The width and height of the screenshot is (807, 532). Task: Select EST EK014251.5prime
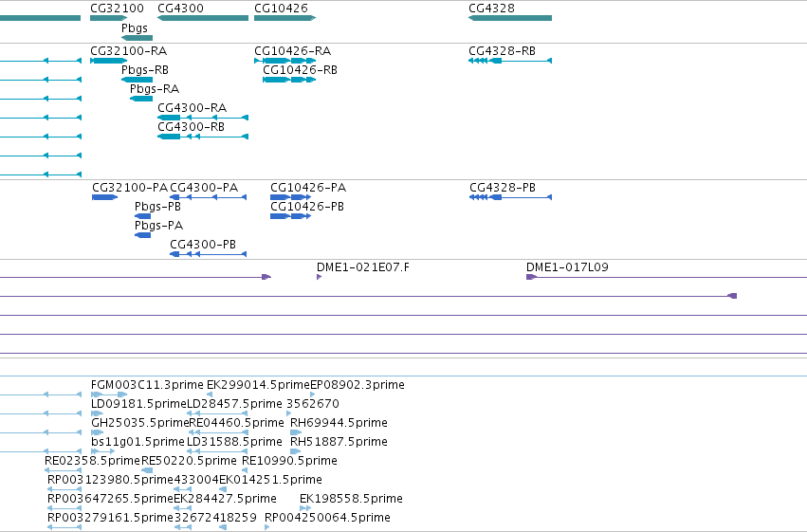(222, 489)
